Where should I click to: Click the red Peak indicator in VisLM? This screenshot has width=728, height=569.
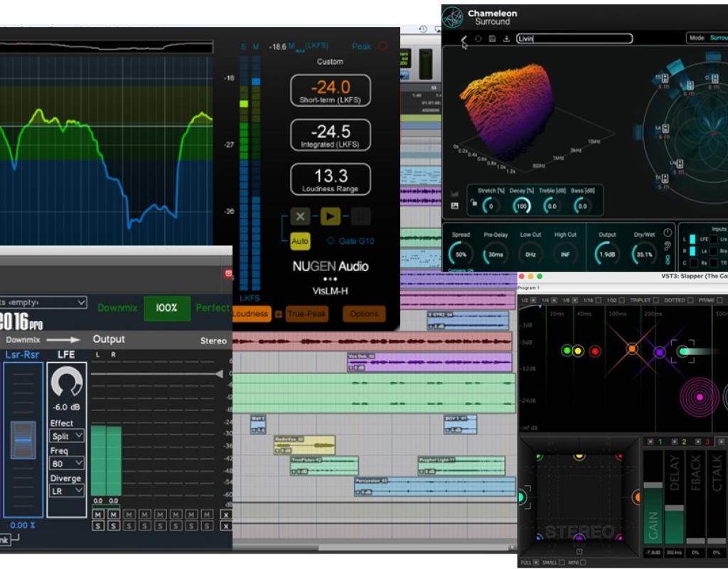coord(383,46)
